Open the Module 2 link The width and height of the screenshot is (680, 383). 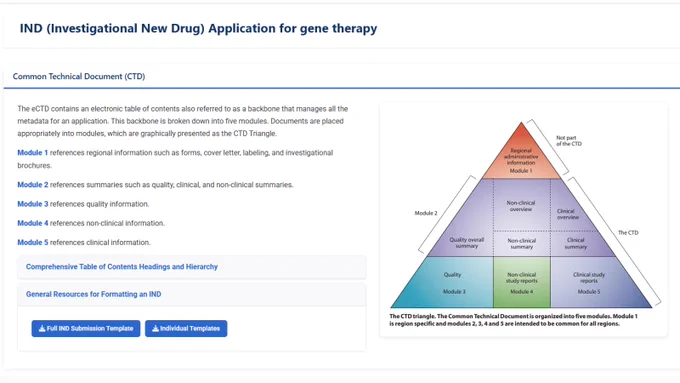[33, 185]
